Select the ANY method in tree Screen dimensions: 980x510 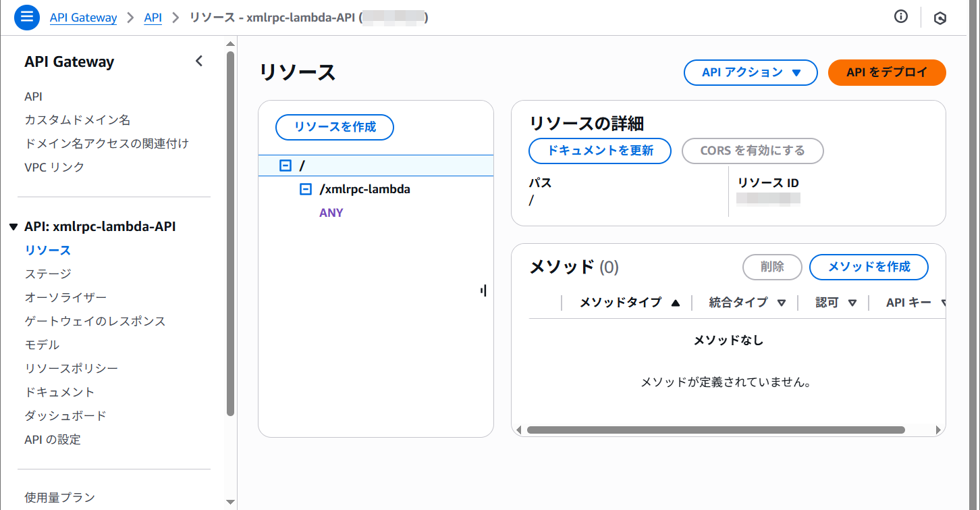[331, 213]
